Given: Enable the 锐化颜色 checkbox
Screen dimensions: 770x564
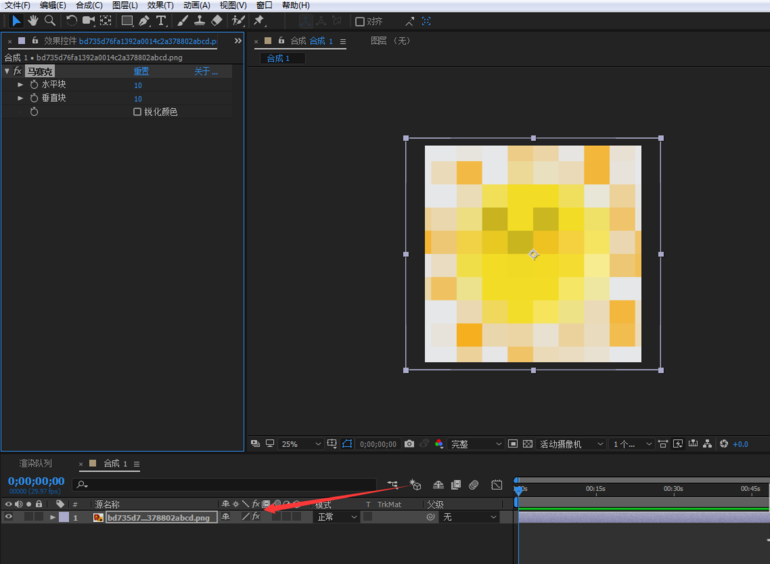Looking at the screenshot, I should coord(137,112).
